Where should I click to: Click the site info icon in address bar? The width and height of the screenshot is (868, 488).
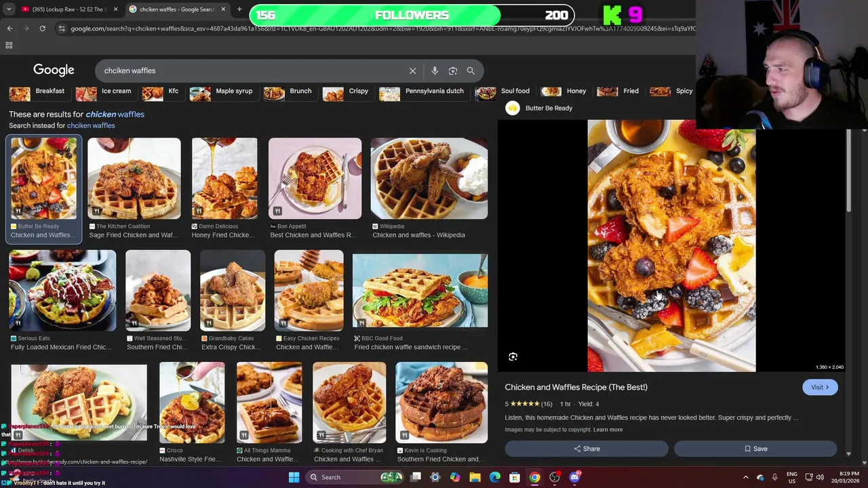pyautogui.click(x=62, y=28)
